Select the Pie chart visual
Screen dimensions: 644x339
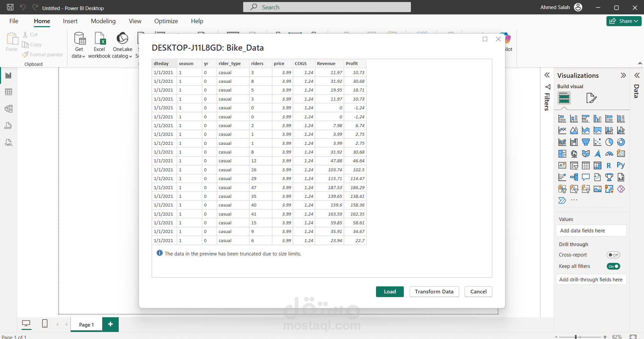coord(609,142)
